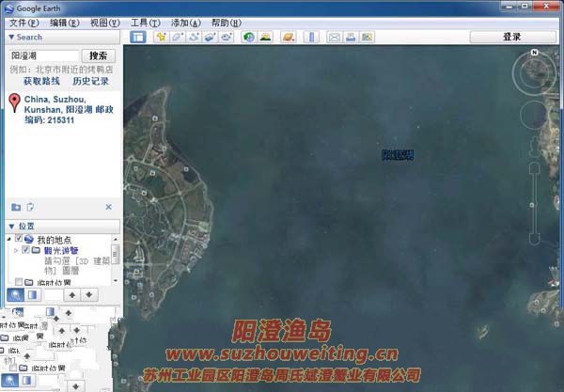Clear search results with the X icon

(108, 207)
